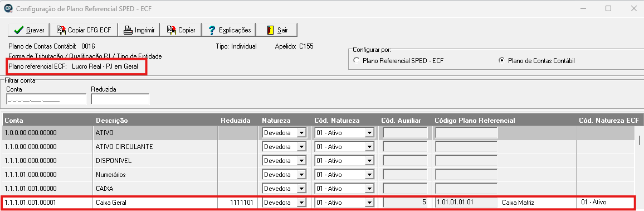Click the Sair exit button

[277, 30]
